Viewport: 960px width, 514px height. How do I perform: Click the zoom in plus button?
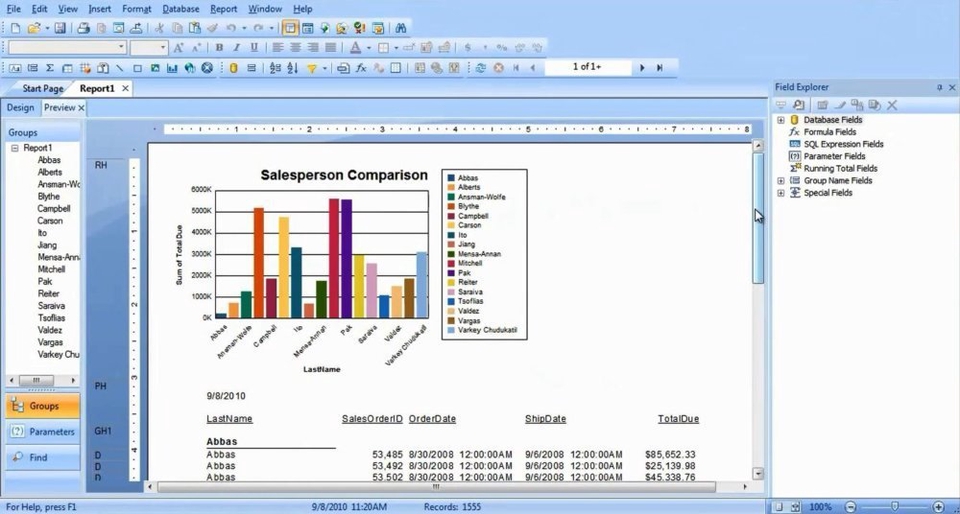coord(939,507)
